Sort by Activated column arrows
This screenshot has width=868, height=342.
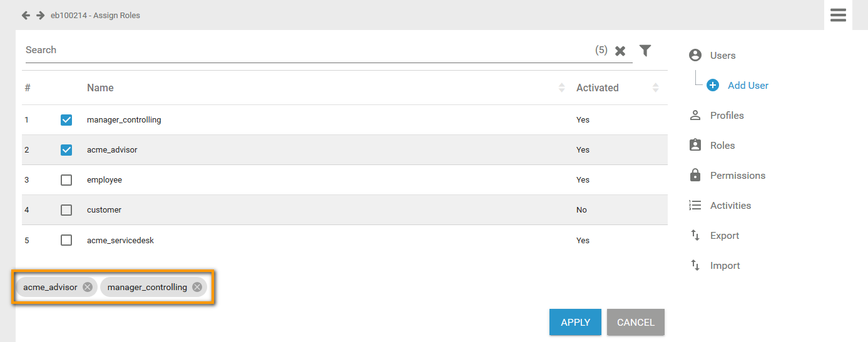tap(655, 88)
